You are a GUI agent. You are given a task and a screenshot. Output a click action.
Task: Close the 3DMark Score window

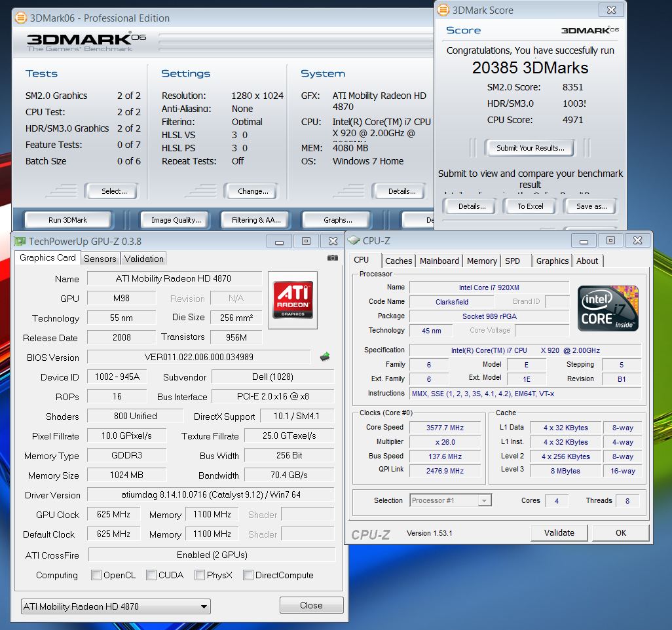point(612,10)
